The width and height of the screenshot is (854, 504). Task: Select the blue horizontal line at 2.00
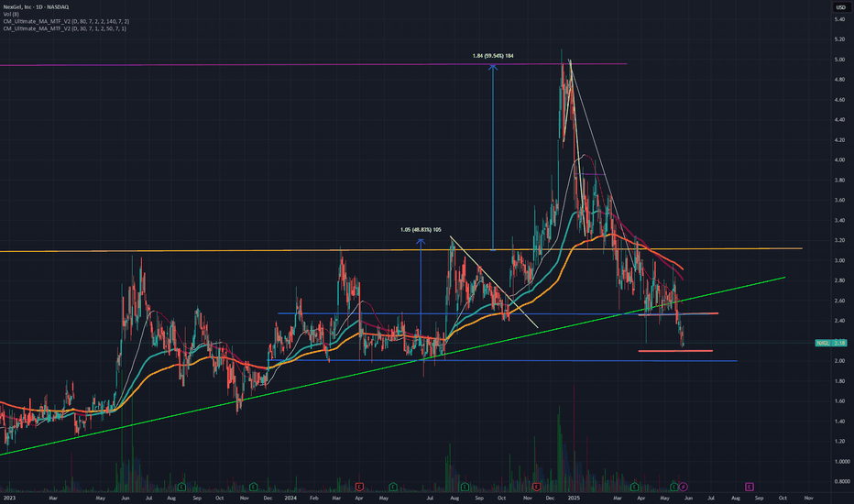(501, 361)
